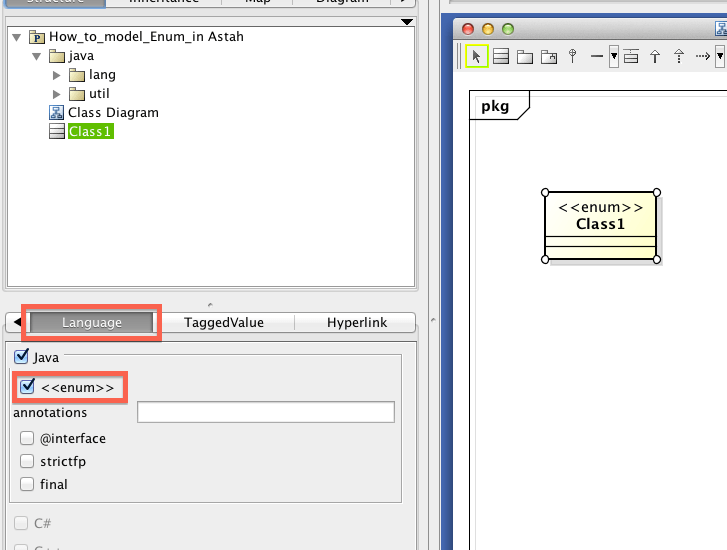Select the Association line tool
Viewport: 727px width, 550px height.
tap(597, 57)
